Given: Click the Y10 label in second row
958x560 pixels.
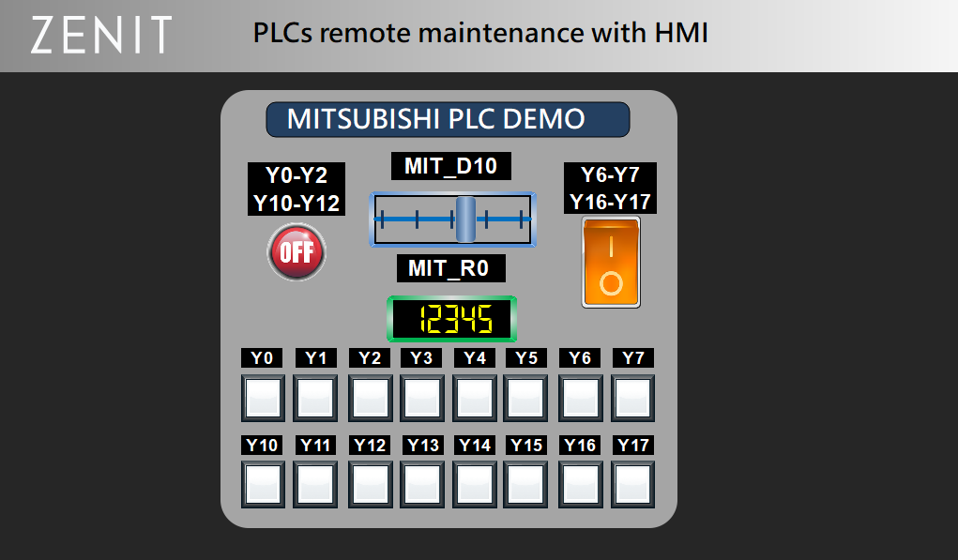Looking at the screenshot, I should [x=262, y=446].
